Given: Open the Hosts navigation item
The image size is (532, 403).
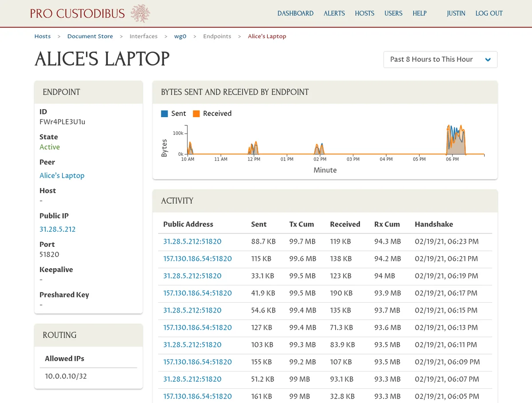Looking at the screenshot, I should pyautogui.click(x=364, y=13).
